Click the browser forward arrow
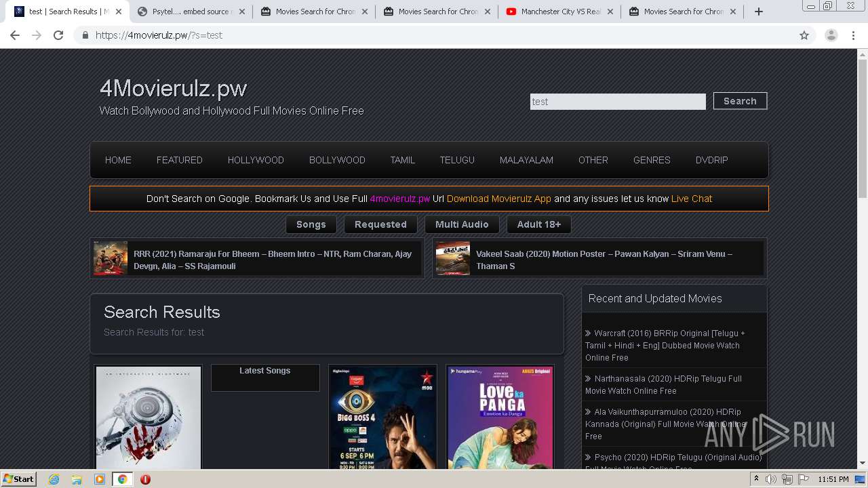The width and height of the screenshot is (868, 488). [x=37, y=35]
